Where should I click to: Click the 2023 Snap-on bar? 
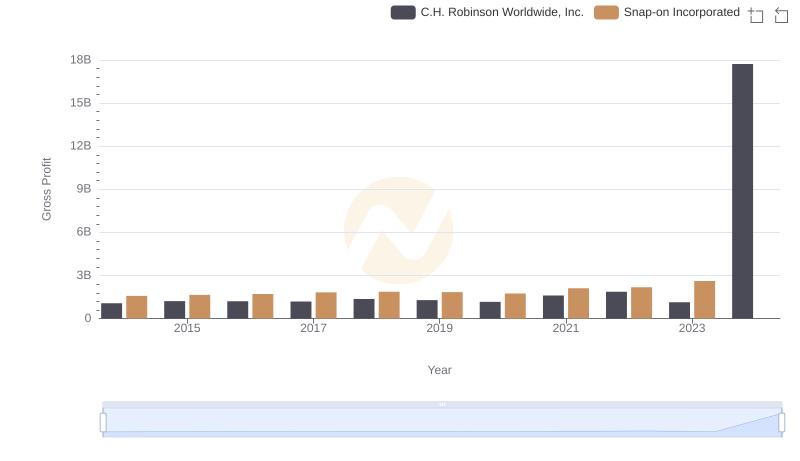pos(704,300)
